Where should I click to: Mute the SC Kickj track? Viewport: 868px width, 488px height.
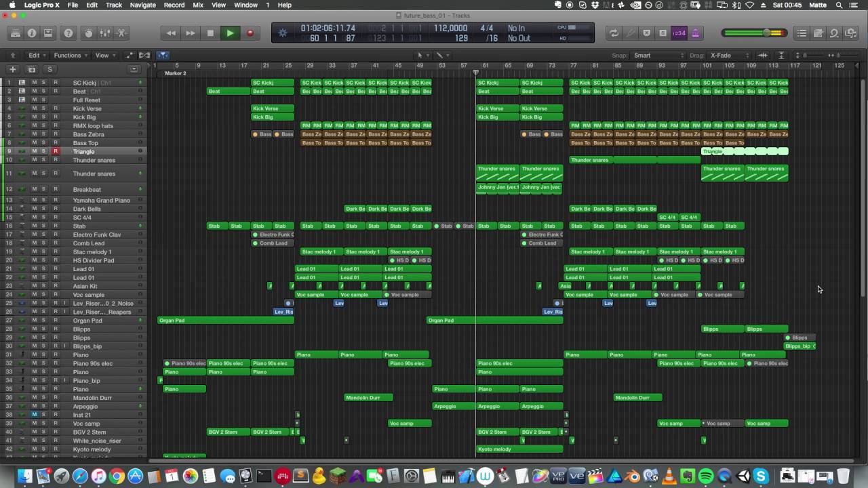tap(35, 83)
